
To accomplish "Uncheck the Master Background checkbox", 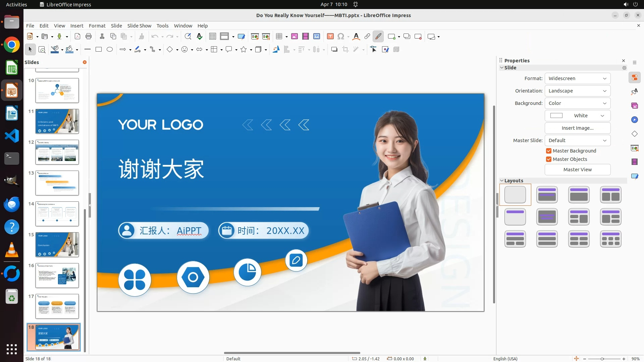I will pos(549,151).
